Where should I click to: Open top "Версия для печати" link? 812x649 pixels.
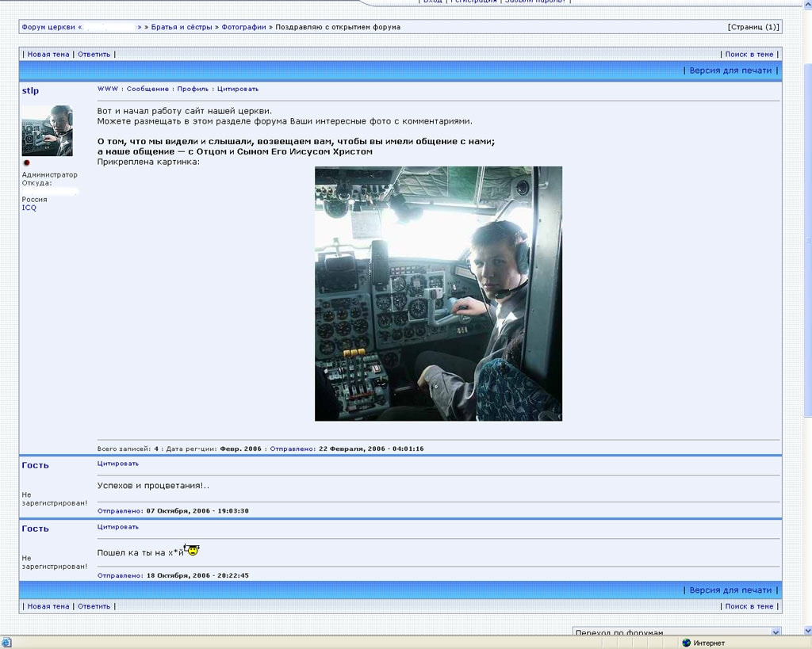pyautogui.click(x=730, y=71)
